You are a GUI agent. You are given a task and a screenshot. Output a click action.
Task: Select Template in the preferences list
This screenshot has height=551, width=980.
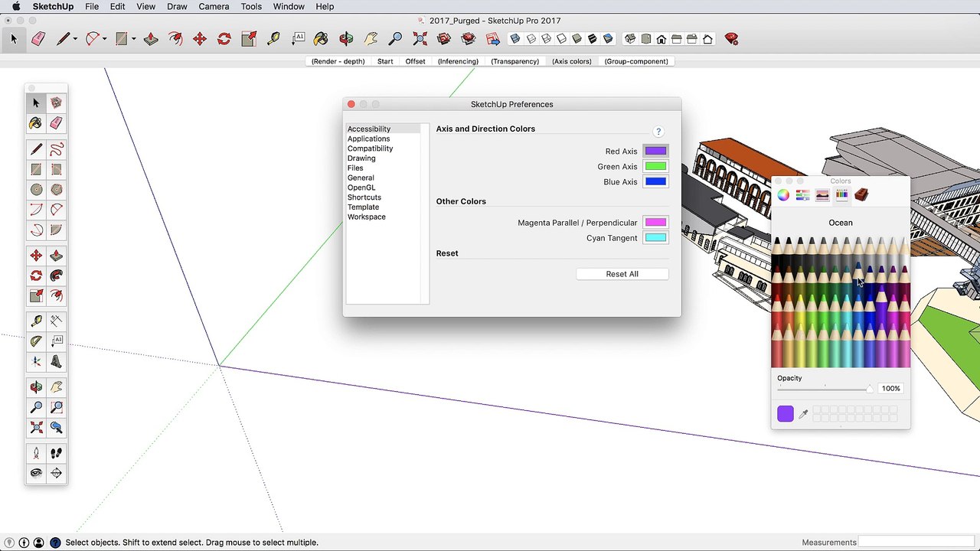pos(363,207)
